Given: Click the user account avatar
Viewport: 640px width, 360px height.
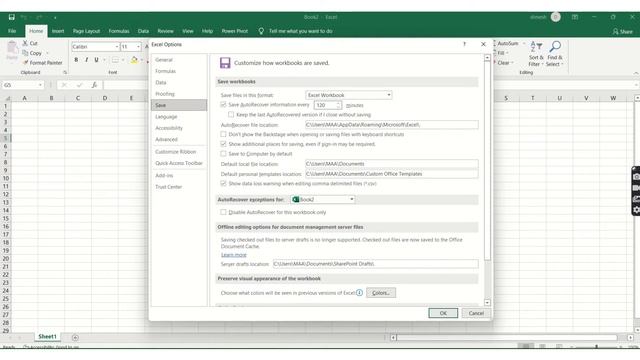Looking at the screenshot, I should tap(556, 17).
